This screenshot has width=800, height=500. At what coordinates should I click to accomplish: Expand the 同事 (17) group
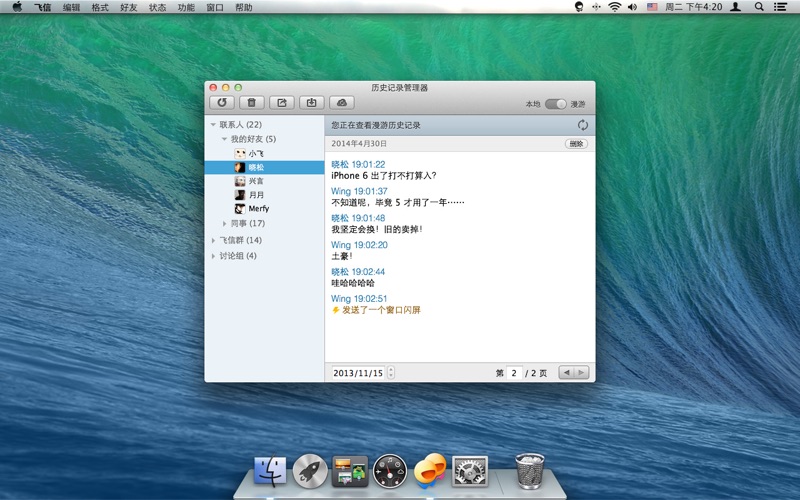point(224,223)
